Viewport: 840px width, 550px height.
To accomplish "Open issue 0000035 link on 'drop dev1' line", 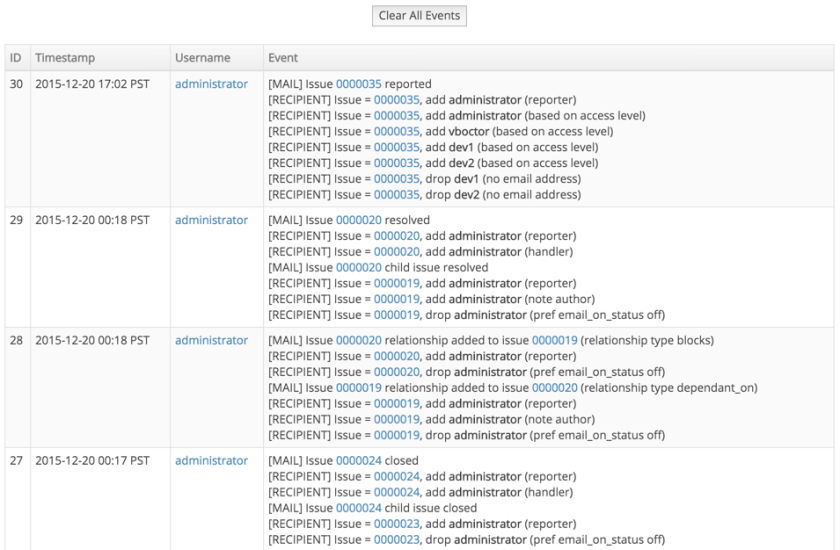I will click(396, 179).
